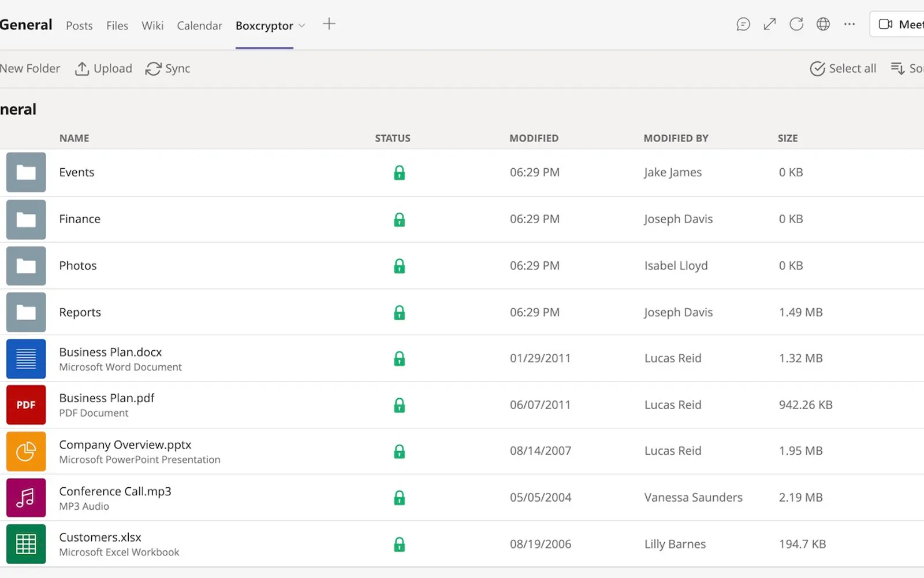924x578 pixels.
Task: Switch to the Wiki tab
Action: pyautogui.click(x=152, y=25)
